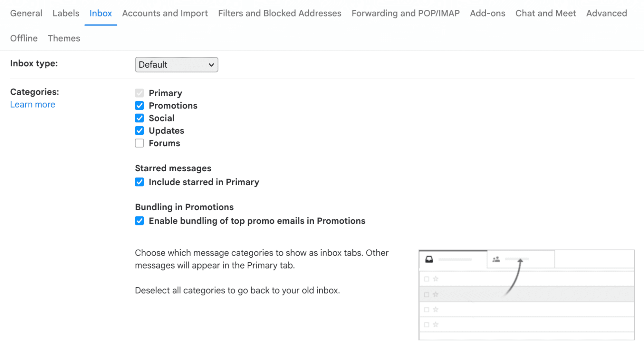Screen dimensions: 644x342
Task: Click a message checkbox in the preview image
Action: point(427,279)
